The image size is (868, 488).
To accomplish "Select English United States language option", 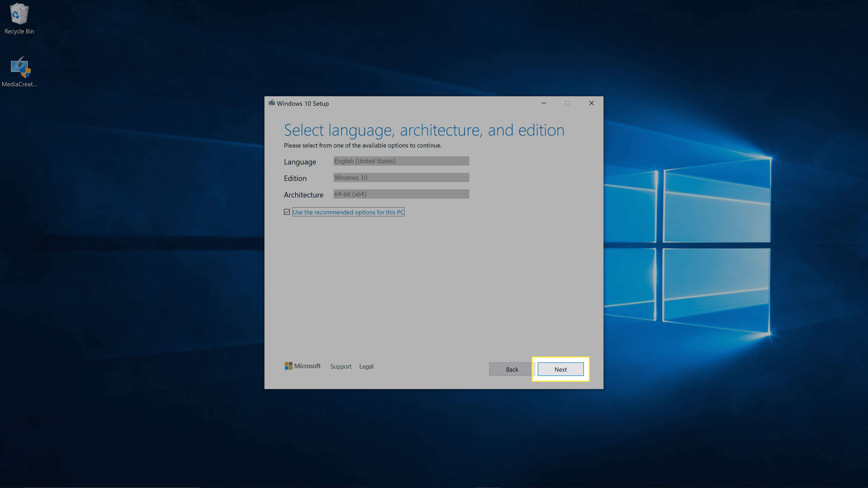I will point(400,161).
